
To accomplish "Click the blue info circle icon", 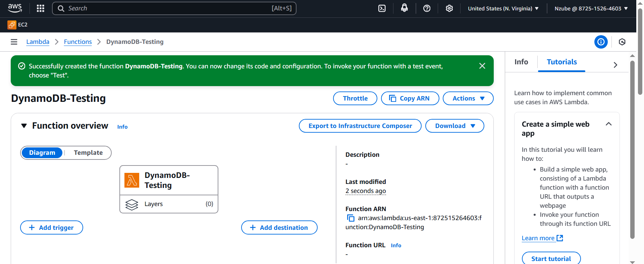I will click(601, 42).
